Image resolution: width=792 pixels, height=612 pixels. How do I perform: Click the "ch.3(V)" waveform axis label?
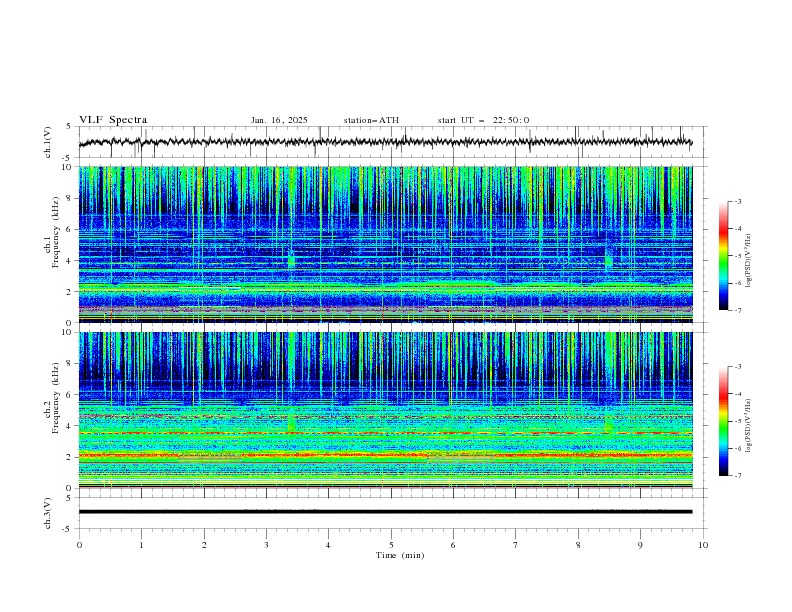(48, 513)
